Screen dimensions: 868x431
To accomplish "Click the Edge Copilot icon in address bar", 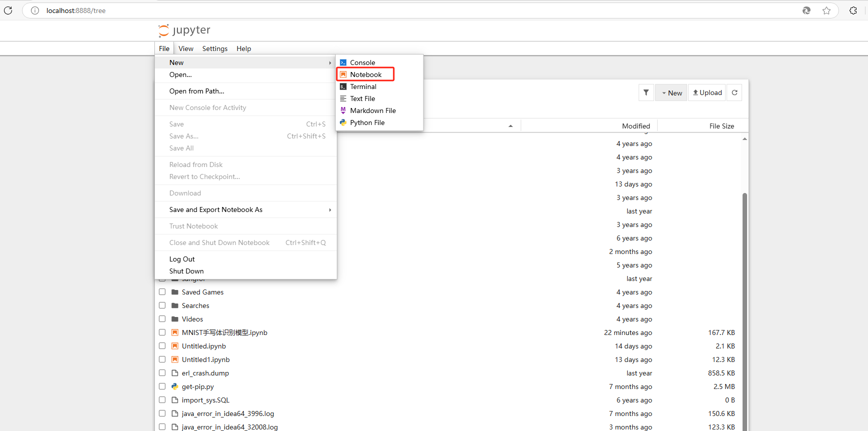I will tap(807, 10).
